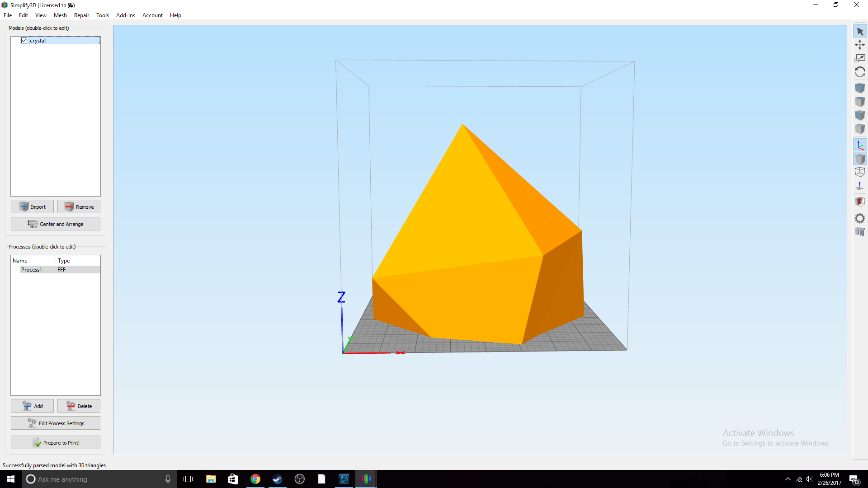The height and width of the screenshot is (488, 868).
Task: Open the Windows Store taskbar icon
Action: tap(233, 479)
